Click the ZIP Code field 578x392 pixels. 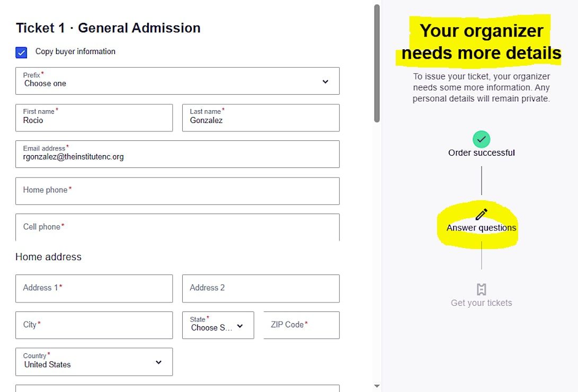click(301, 325)
